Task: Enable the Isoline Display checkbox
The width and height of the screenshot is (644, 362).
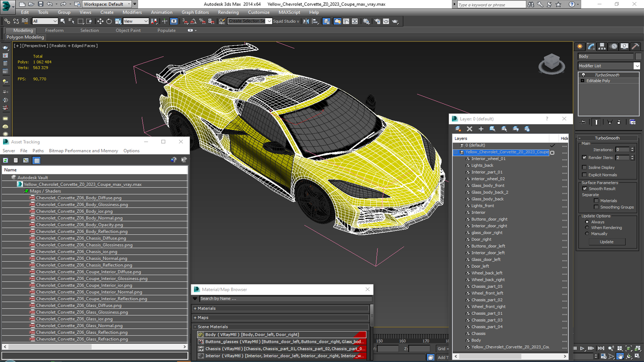Action: tap(584, 167)
